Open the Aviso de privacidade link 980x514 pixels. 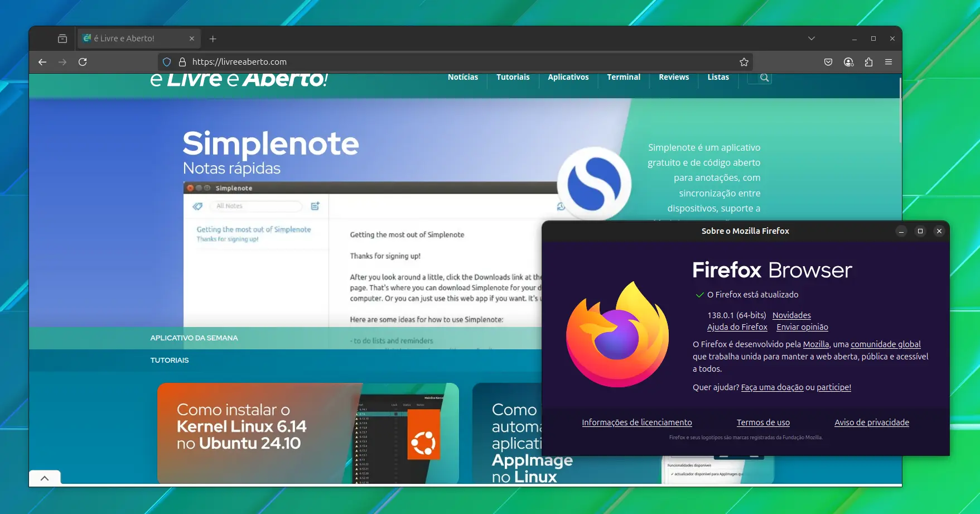(872, 422)
